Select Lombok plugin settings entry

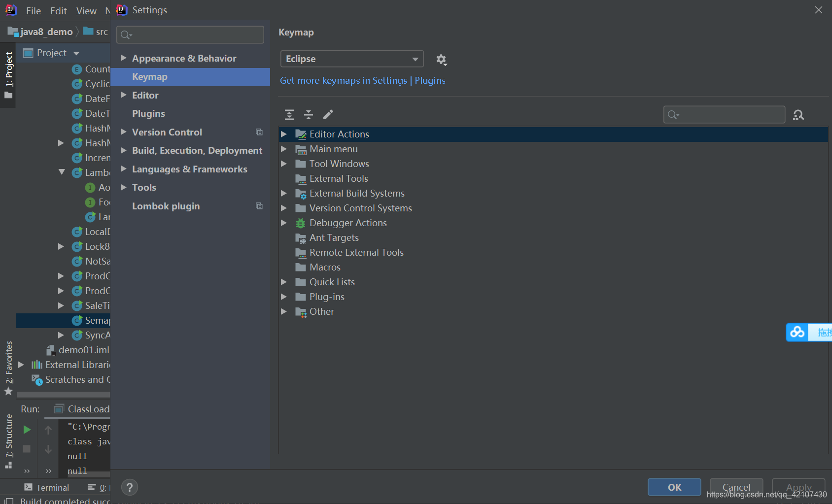tap(166, 206)
